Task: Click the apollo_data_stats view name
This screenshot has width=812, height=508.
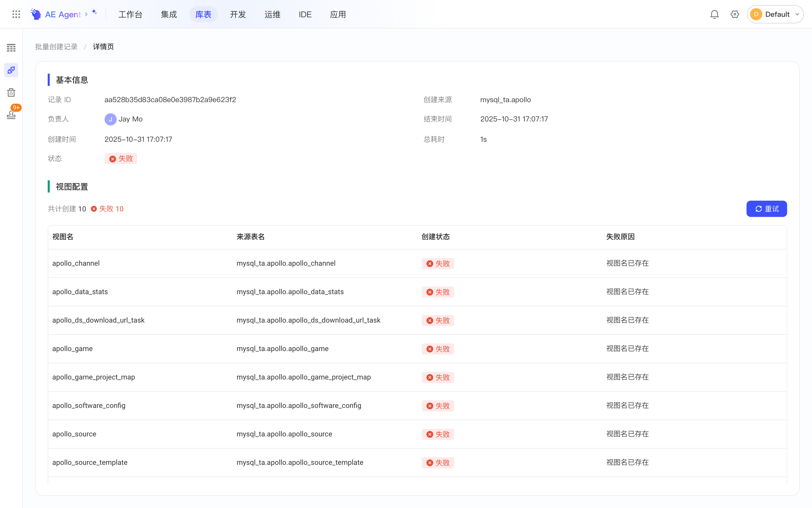Action: 80,292
